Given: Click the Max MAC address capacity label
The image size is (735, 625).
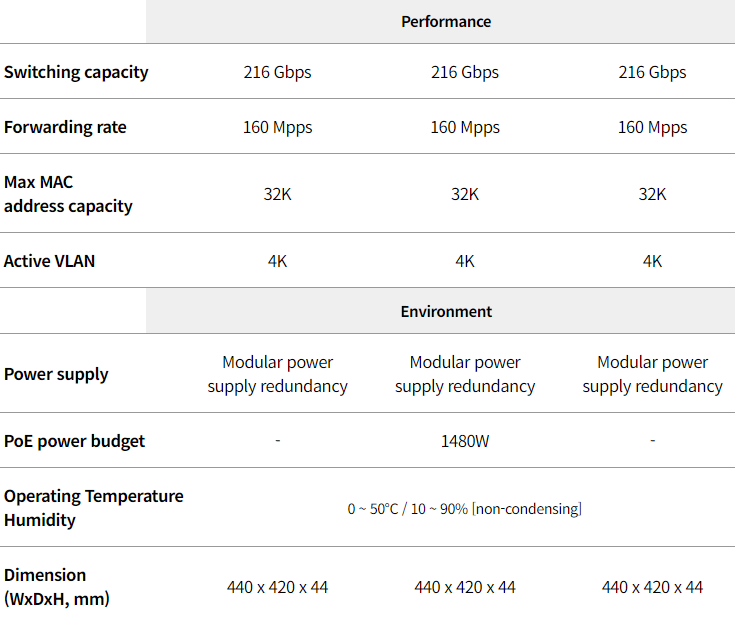Looking at the screenshot, I should pyautogui.click(x=68, y=194).
